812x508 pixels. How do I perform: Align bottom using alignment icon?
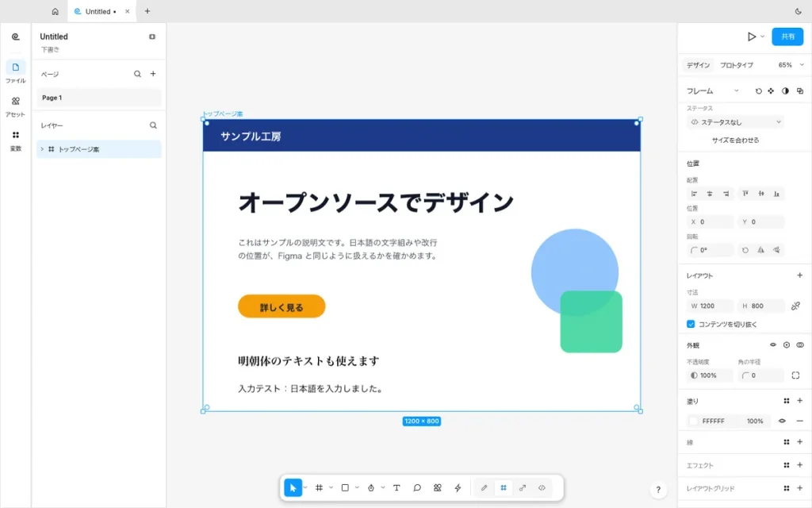click(776, 194)
